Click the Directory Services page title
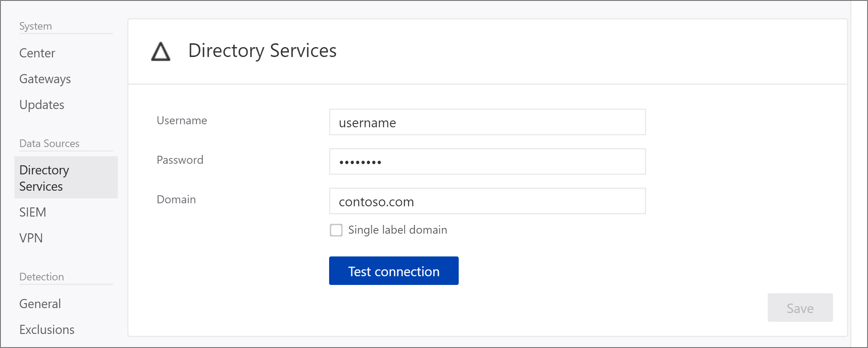 pos(262,51)
